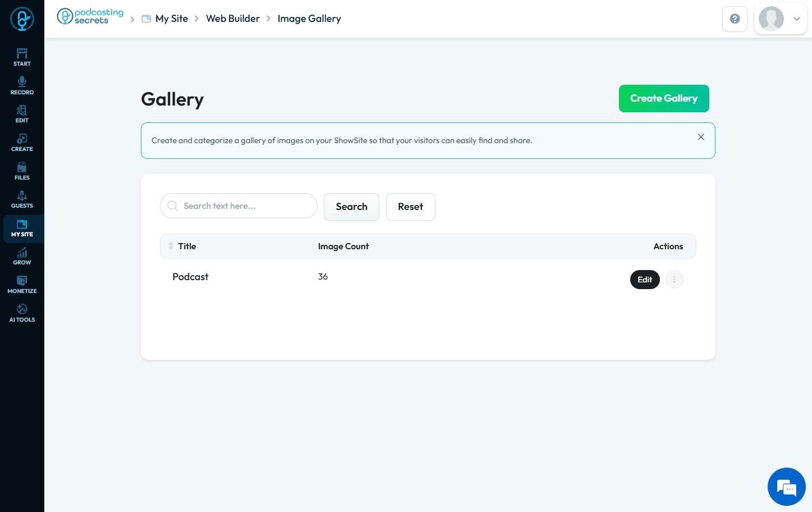This screenshot has height=512, width=812.
Task: Open the Record microphone section
Action: (x=22, y=86)
